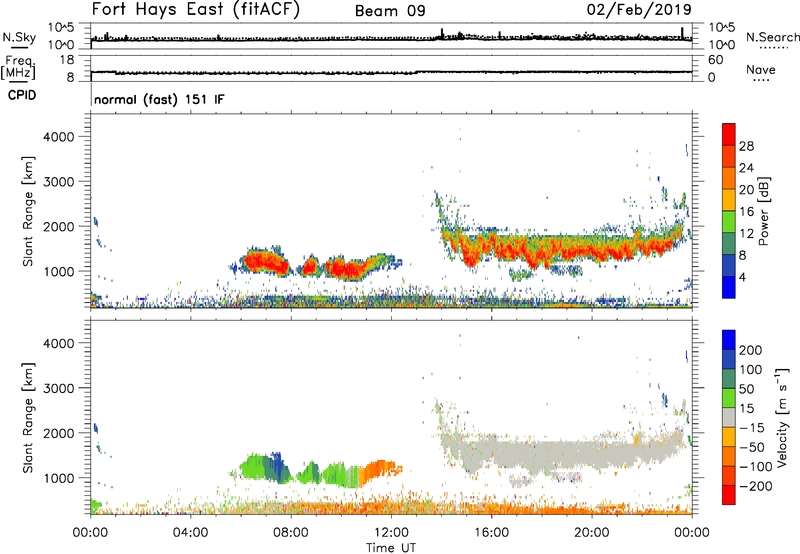Image resolution: width=800 pixels, height=554 pixels.
Task: Click the 'Velocity [m s-1]' colorbar label
Action: coord(781,417)
